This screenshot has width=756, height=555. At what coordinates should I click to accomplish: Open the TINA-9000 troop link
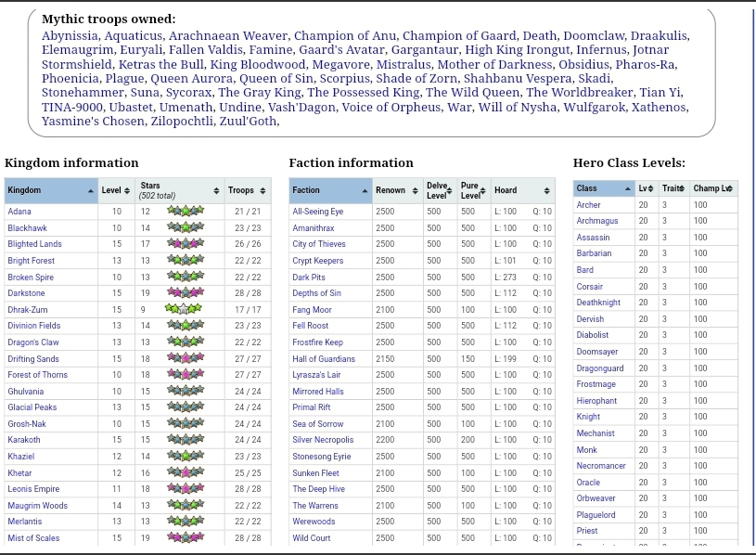[x=71, y=107]
